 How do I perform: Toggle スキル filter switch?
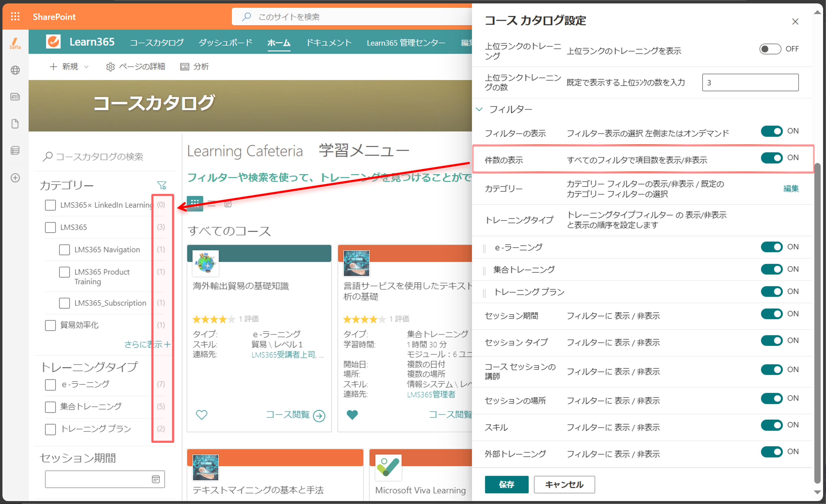click(772, 425)
